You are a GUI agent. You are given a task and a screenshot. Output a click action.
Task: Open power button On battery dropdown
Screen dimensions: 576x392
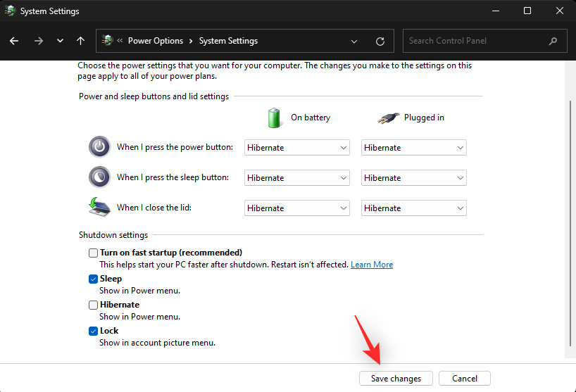(x=296, y=148)
